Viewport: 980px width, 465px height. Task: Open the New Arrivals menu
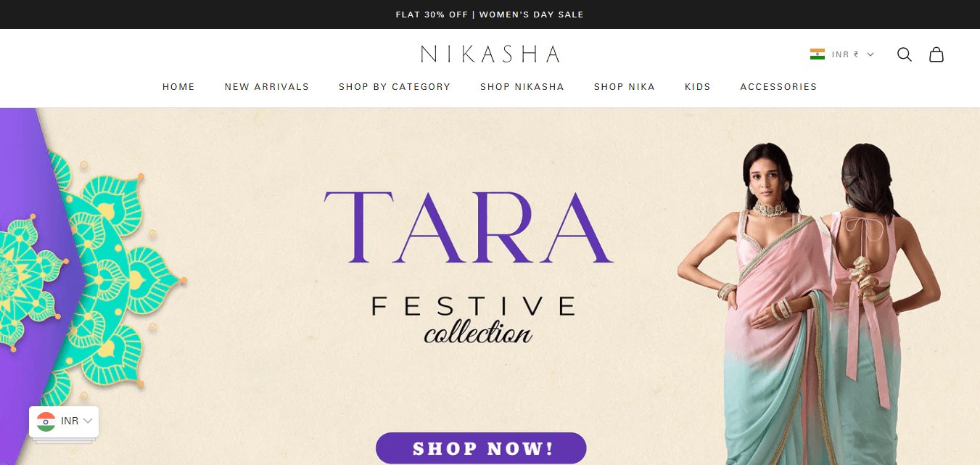[x=267, y=86]
